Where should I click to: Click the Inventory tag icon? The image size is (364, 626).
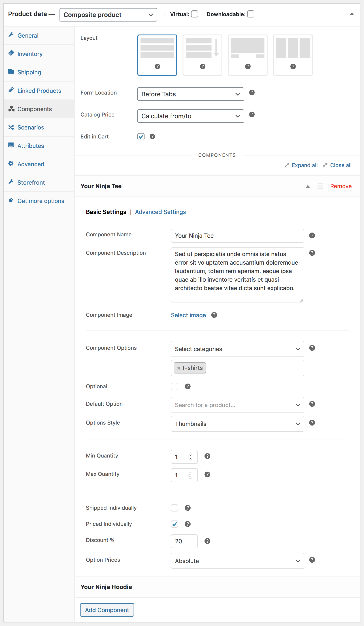click(x=11, y=54)
